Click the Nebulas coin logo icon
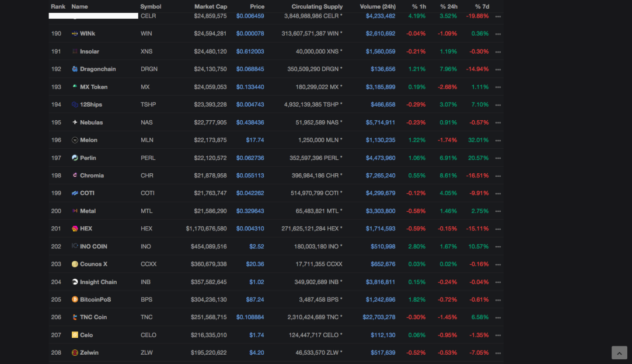 pyautogui.click(x=75, y=122)
